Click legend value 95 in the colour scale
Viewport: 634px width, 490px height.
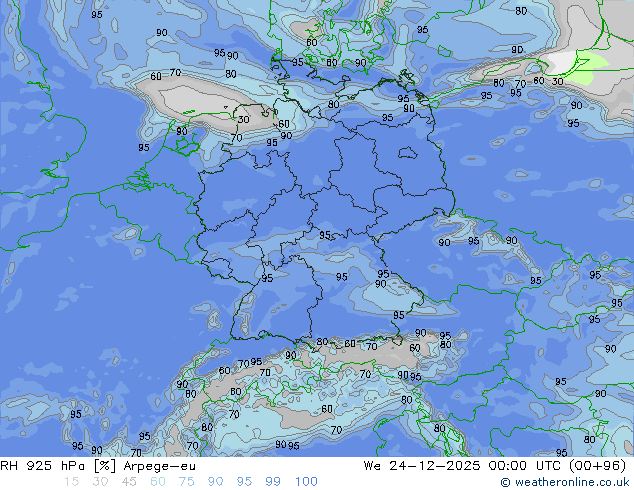click(x=244, y=482)
